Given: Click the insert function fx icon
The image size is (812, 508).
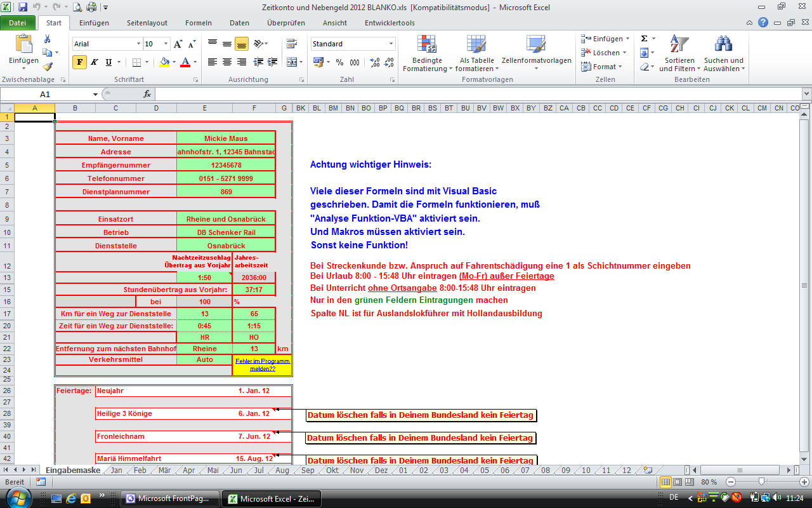Looking at the screenshot, I should tap(147, 94).
